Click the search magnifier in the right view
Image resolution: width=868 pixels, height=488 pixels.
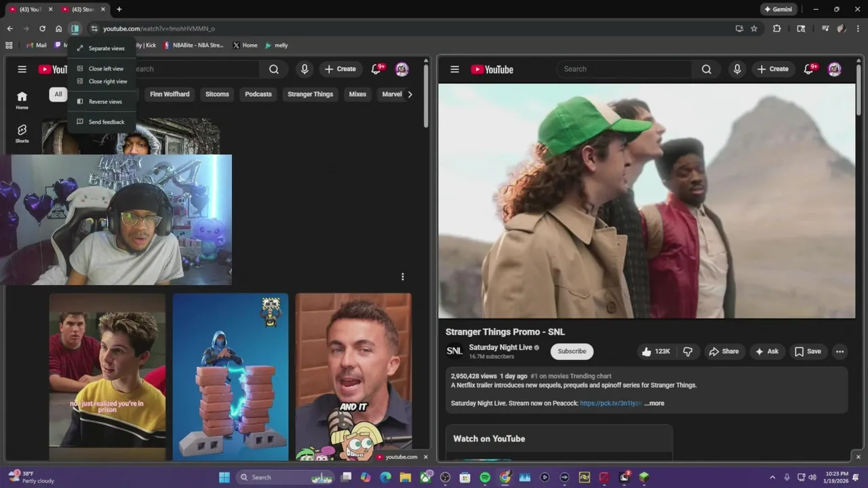[x=707, y=69]
